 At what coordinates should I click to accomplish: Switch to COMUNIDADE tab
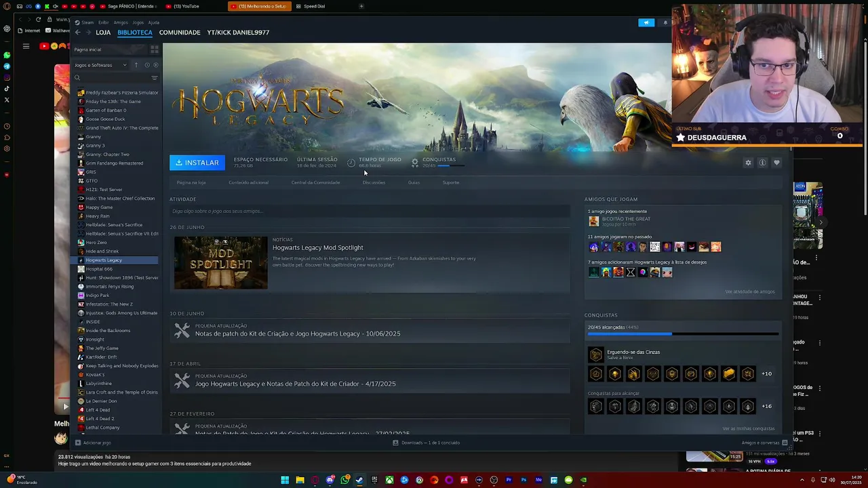(180, 33)
